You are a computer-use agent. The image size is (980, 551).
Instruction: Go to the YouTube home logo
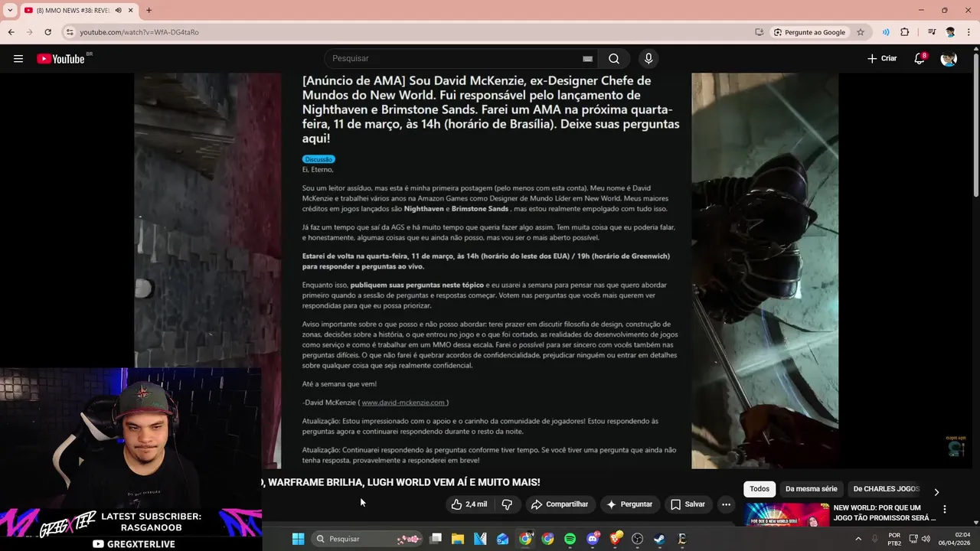61,59
